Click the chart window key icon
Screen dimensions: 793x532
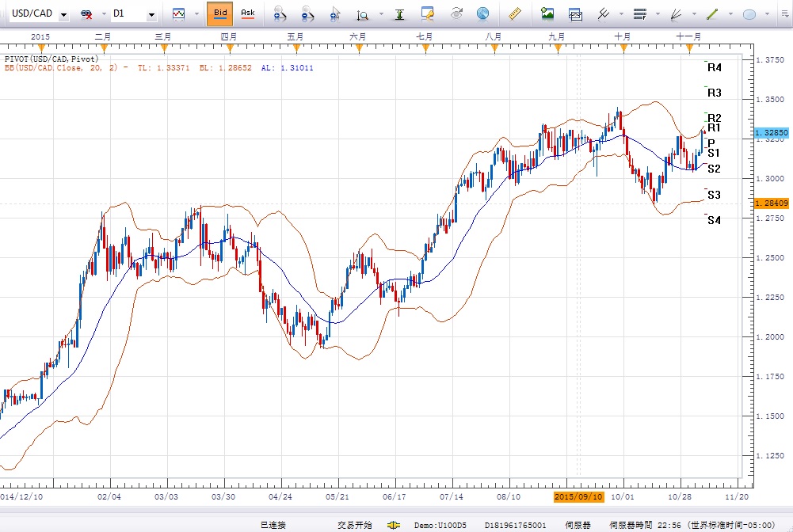point(428,14)
